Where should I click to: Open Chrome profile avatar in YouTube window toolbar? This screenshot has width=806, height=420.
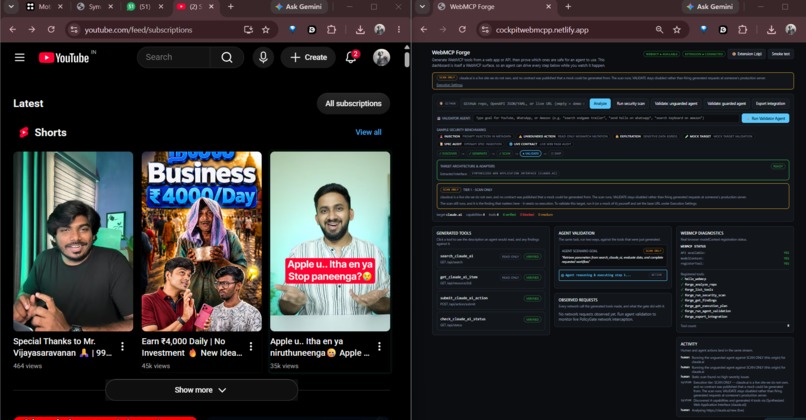click(x=380, y=30)
